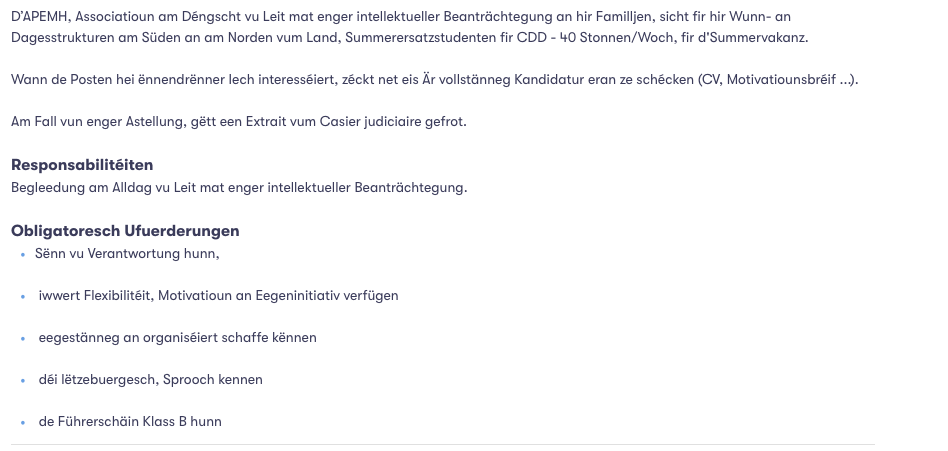Viewport: 948px width, 451px height.
Task: Click the Führerschäin Klass B hunn item
Action: coord(130,422)
